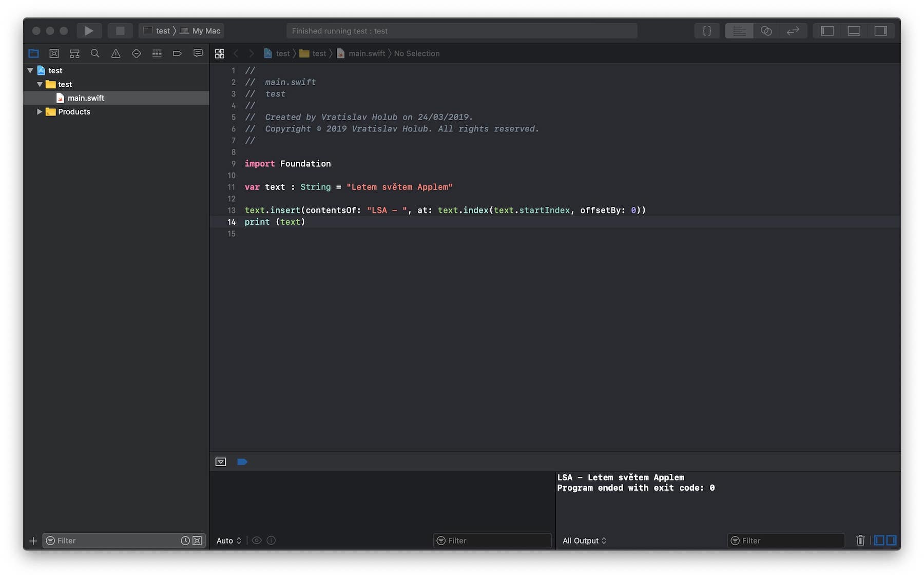The image size is (924, 579).
Task: Click the Run (play) button
Action: coord(89,31)
